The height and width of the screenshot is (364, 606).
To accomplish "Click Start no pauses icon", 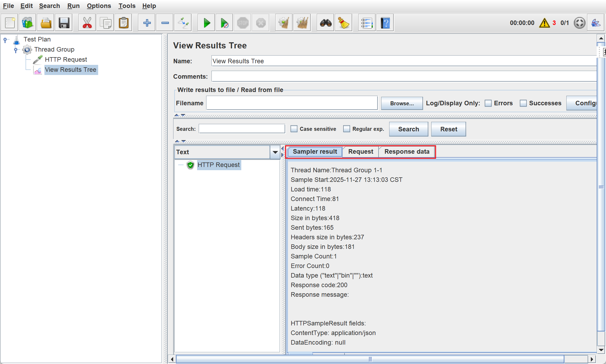I will click(224, 23).
